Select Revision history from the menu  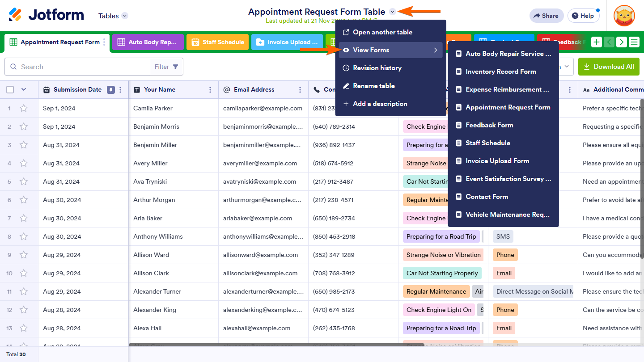coord(390,68)
